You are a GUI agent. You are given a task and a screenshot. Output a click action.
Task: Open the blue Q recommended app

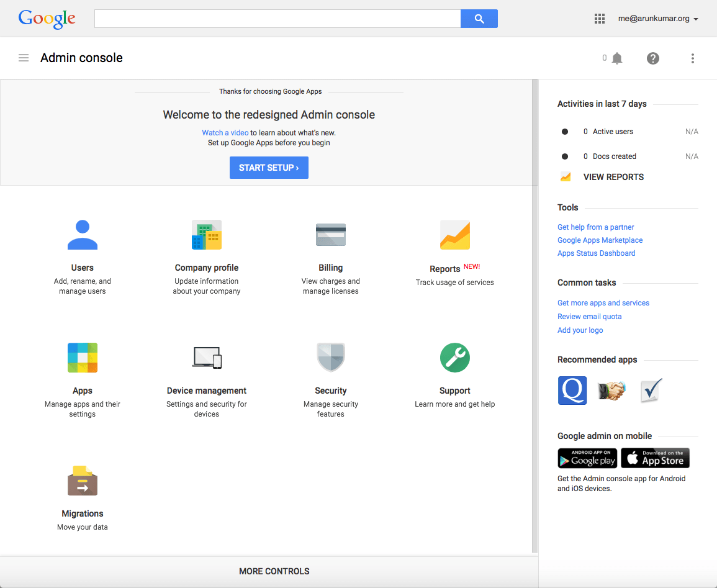[x=572, y=391]
